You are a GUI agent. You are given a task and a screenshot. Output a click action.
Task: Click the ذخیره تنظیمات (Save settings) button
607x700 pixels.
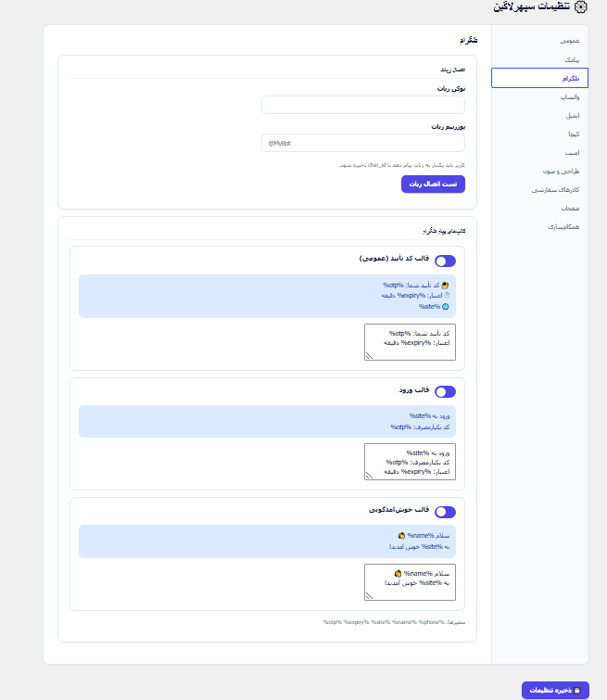[x=555, y=690]
